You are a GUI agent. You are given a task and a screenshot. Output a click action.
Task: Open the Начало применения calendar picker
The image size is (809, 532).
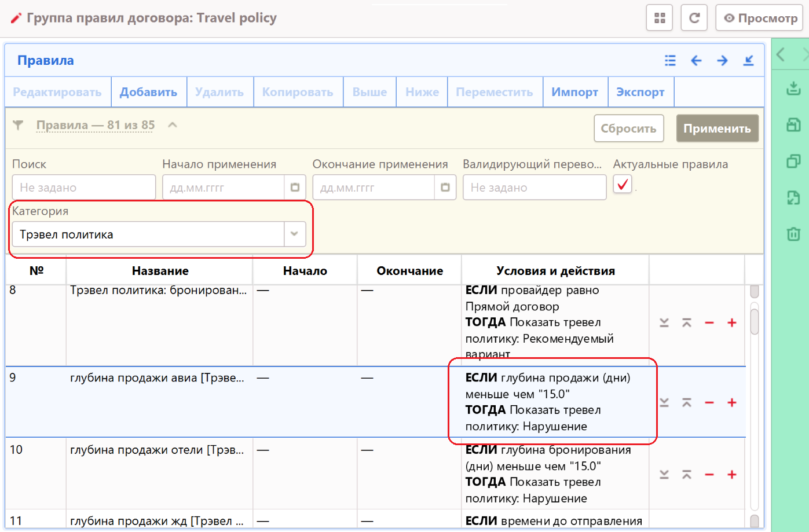click(295, 188)
